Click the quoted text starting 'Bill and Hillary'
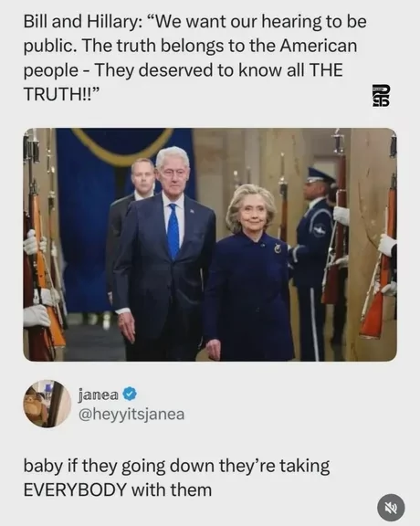The image size is (420, 526). coord(194,58)
